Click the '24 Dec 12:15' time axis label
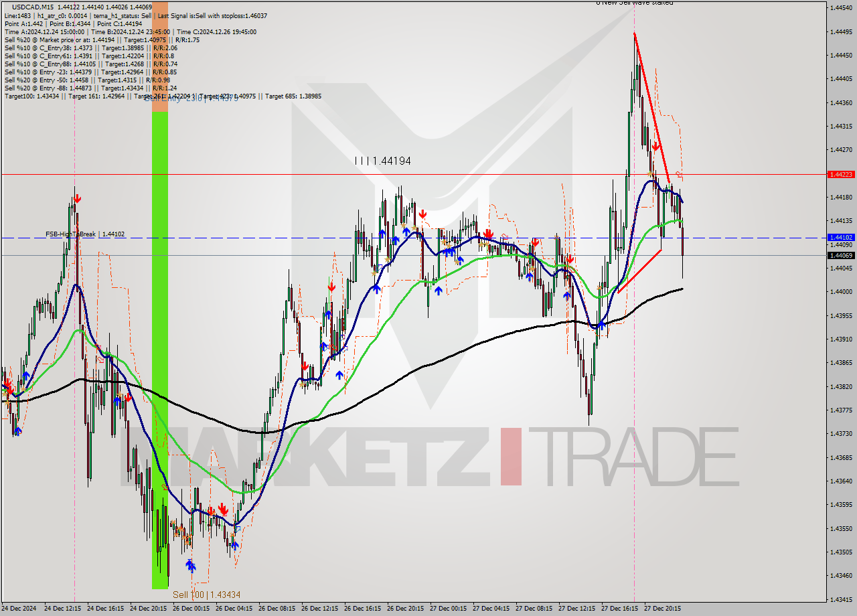The width and height of the screenshot is (857, 616). (x=62, y=609)
